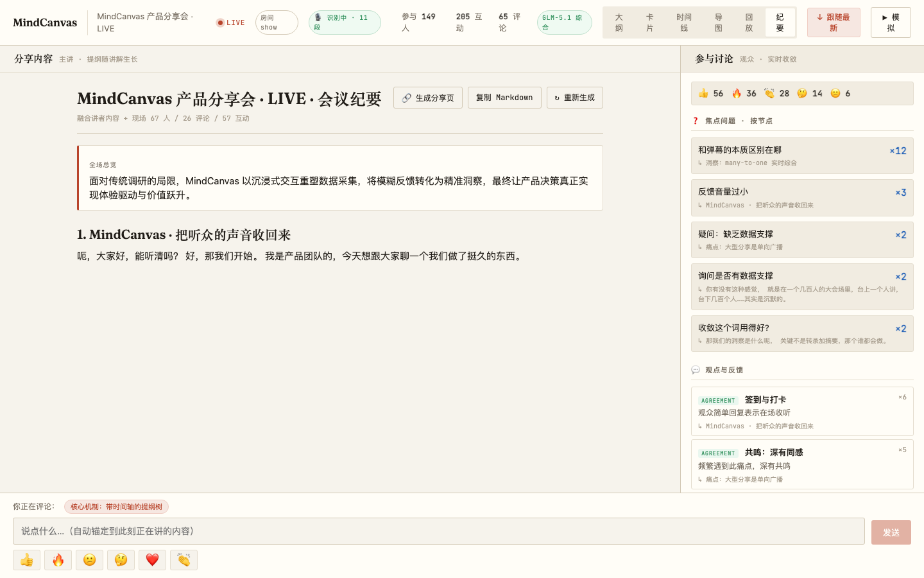924x578 pixels.
Task: Click the clapping reaction count showing 28
Action: tap(777, 93)
